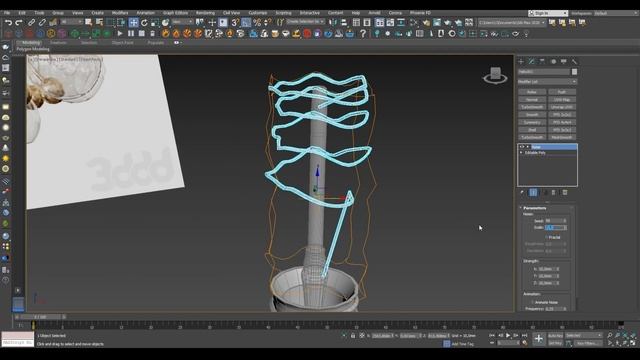This screenshot has width=640, height=360.
Task: Pin the modifier stack
Action: coord(522,192)
